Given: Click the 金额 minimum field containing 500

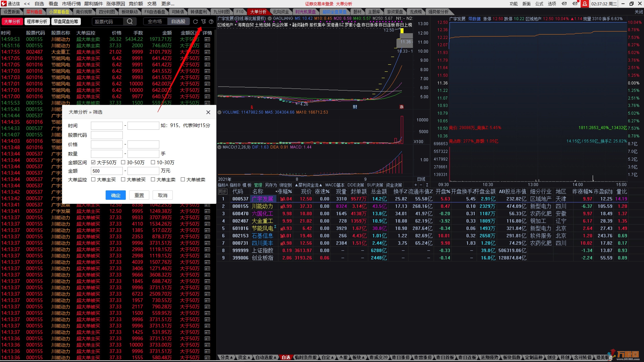Looking at the screenshot, I should tap(107, 171).
